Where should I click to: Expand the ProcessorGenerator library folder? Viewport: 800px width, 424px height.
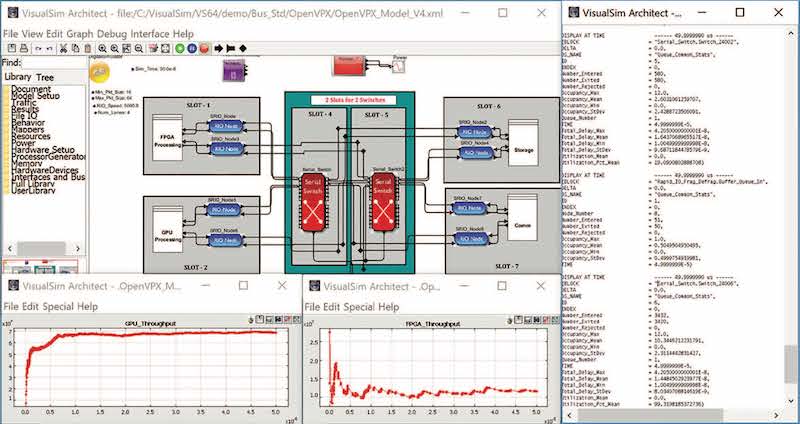click(x=48, y=157)
